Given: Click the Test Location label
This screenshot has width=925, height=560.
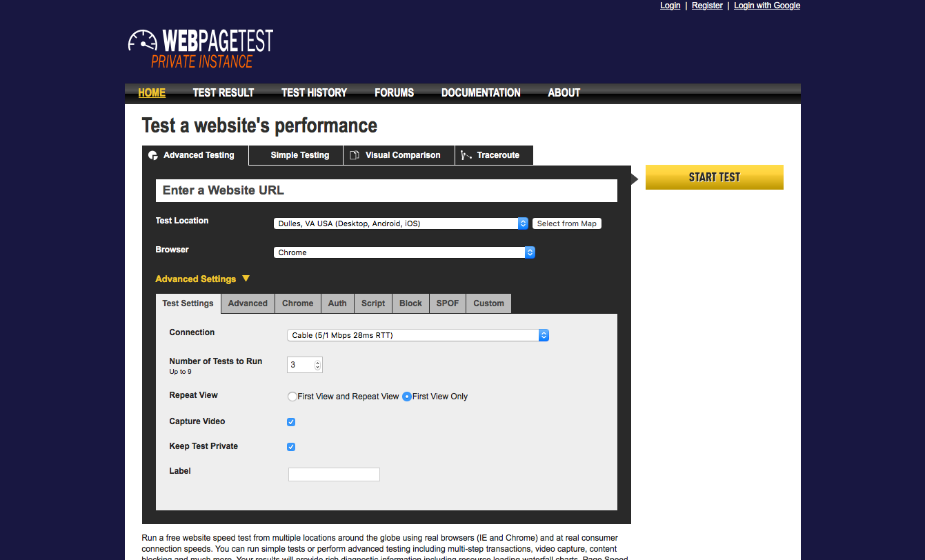Looking at the screenshot, I should [x=182, y=221].
